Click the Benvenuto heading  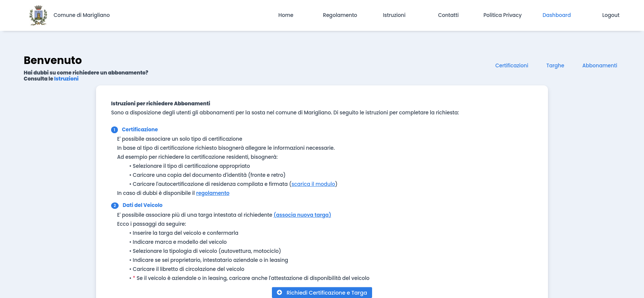click(x=53, y=60)
